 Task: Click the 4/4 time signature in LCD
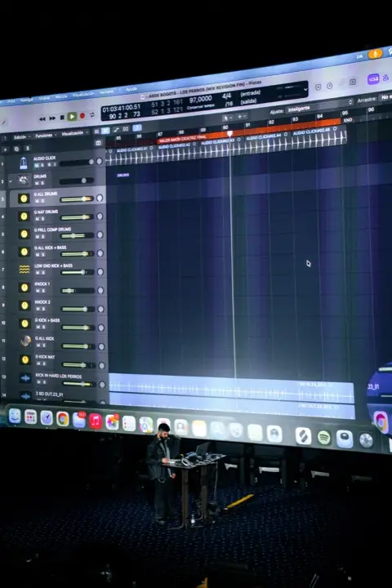pyautogui.click(x=226, y=96)
